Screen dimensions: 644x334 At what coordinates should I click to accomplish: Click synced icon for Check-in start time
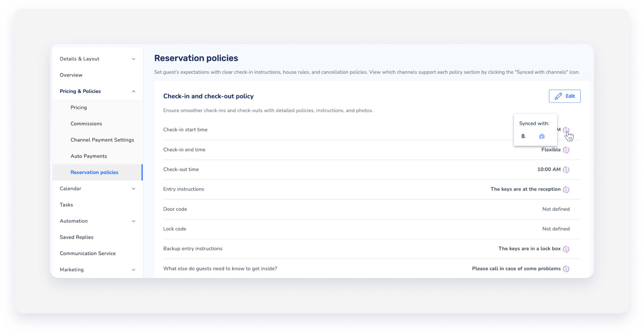(566, 130)
